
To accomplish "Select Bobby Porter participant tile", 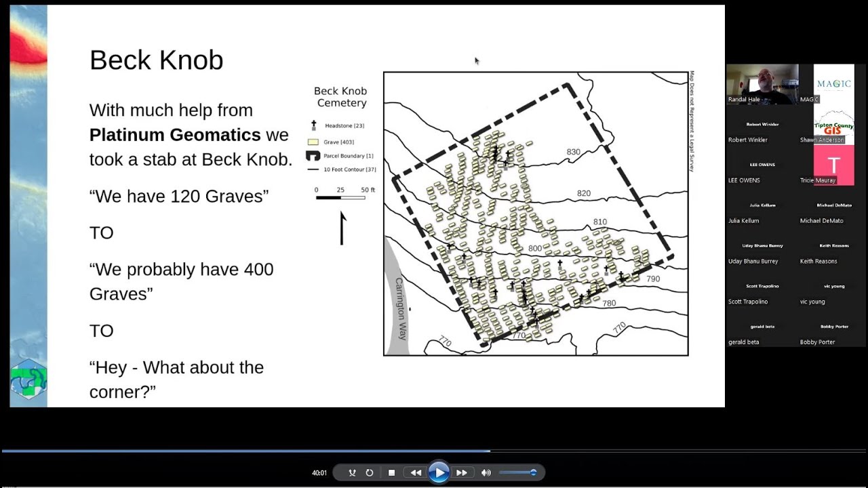I will click(x=833, y=327).
